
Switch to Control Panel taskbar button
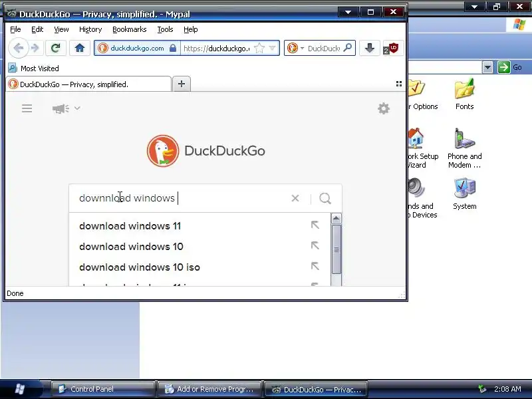tap(103, 389)
